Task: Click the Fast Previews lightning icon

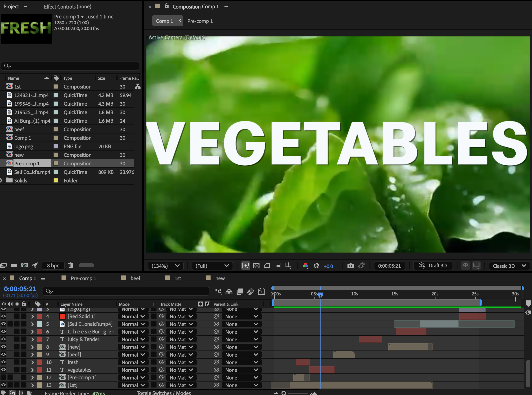Action: [x=245, y=266]
